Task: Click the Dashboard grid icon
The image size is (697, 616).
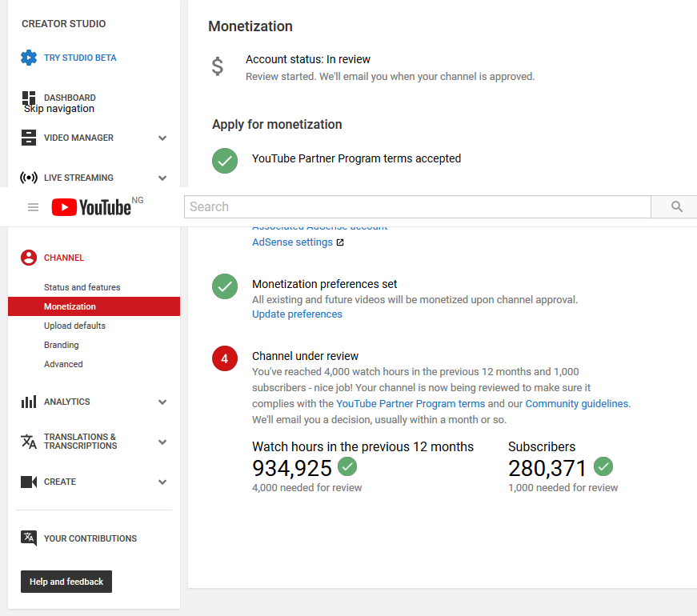Action: 29,98
